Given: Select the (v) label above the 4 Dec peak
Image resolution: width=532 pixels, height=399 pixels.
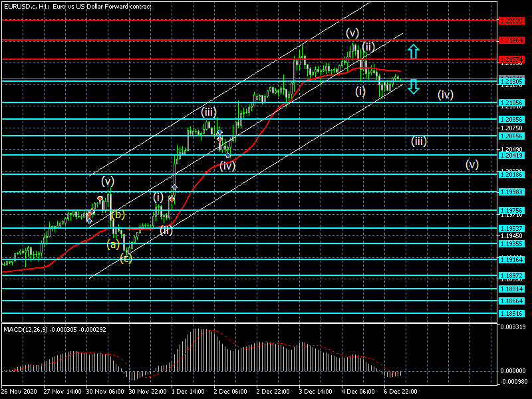Looking at the screenshot, I should (x=352, y=33).
